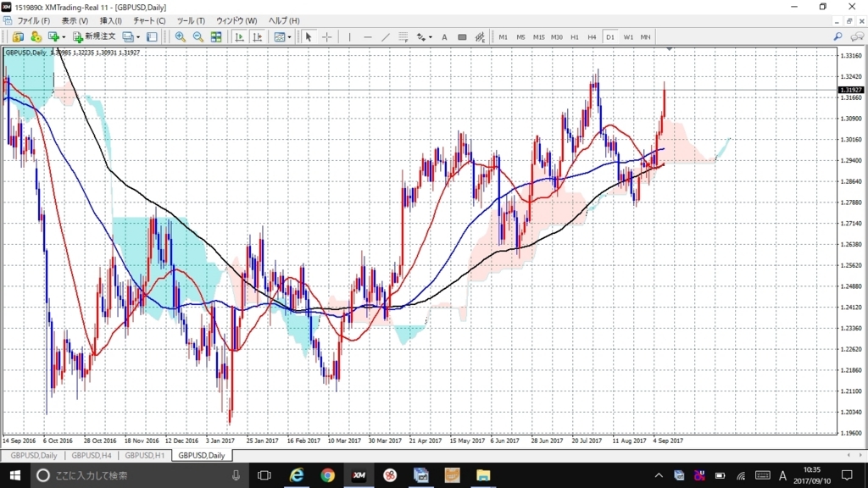
Task: Click the 新規注文 new order button
Action: (x=94, y=36)
